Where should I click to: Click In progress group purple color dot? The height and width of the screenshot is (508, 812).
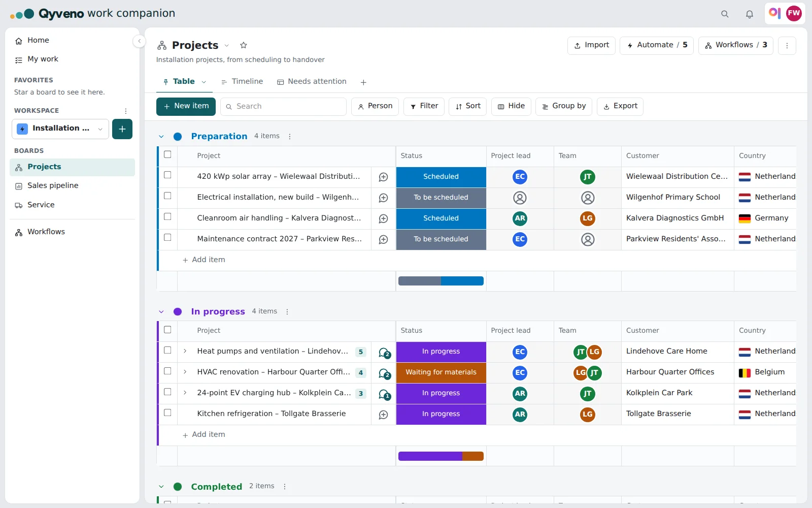pos(178,312)
